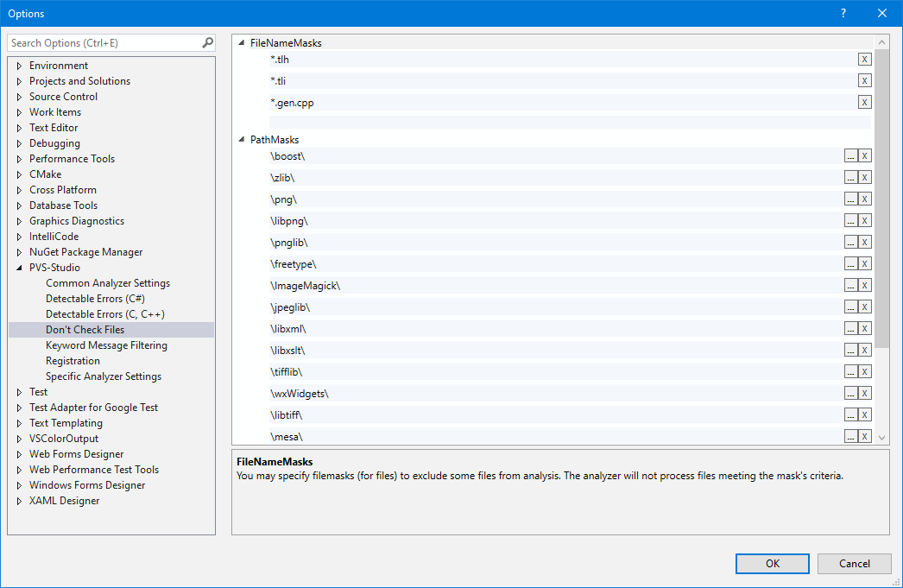The width and height of the screenshot is (903, 588).
Task: Select Web Performance Test Tools category
Action: tap(94, 470)
